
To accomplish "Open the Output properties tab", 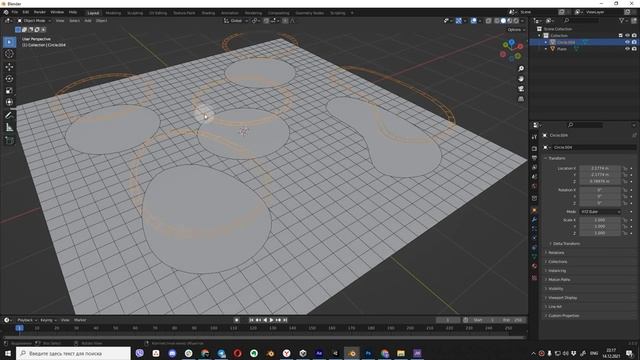I will (x=534, y=158).
